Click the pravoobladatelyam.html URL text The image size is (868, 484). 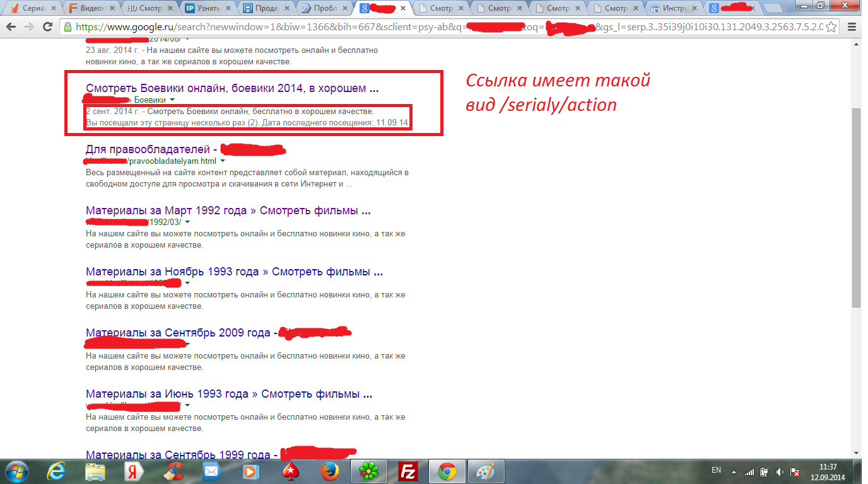(x=172, y=161)
